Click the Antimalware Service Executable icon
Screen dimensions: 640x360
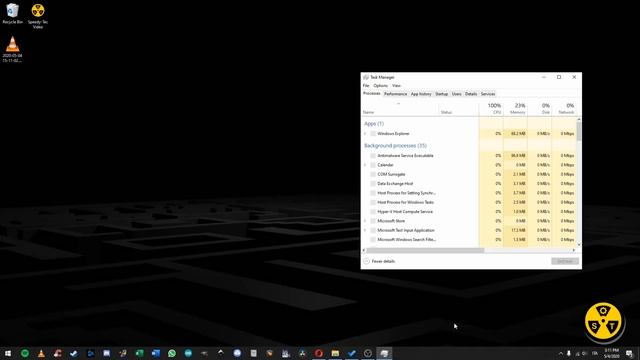373,156
